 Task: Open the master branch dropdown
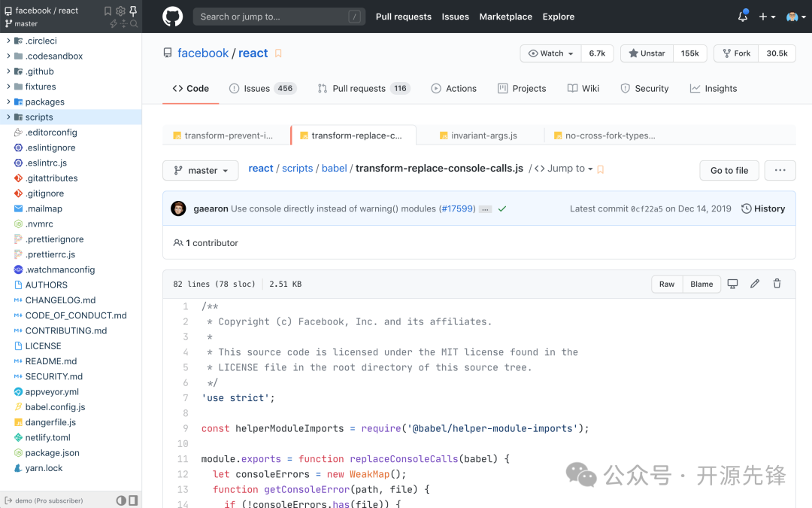pos(201,171)
